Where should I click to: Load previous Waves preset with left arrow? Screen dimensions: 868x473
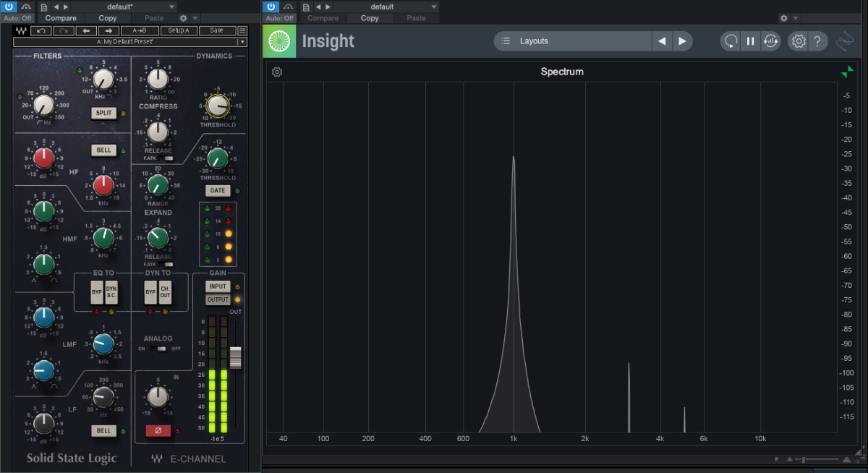click(85, 31)
